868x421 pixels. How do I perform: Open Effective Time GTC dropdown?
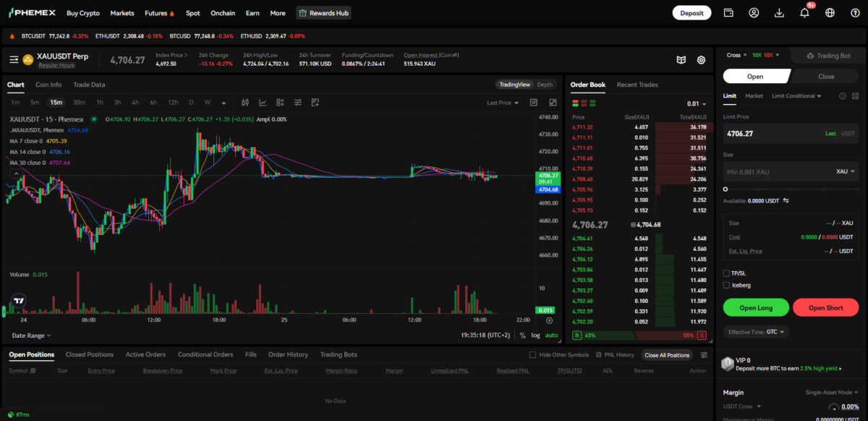click(x=755, y=332)
